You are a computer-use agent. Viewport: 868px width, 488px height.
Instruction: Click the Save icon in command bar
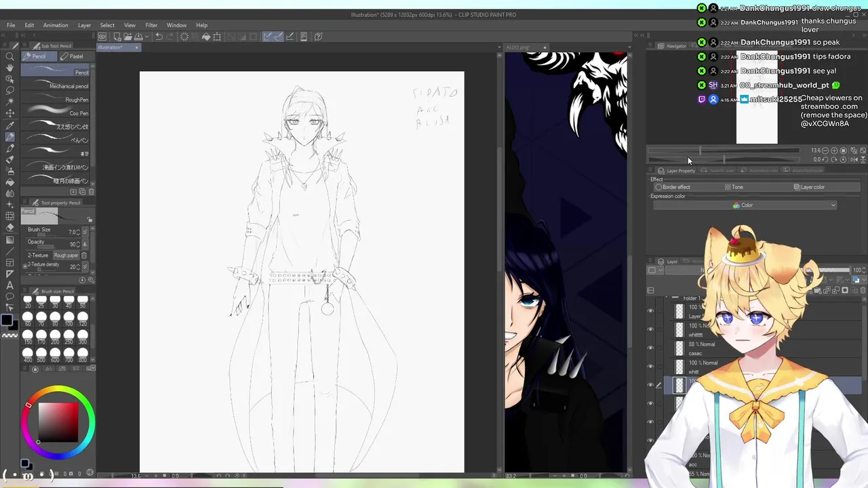[138, 37]
